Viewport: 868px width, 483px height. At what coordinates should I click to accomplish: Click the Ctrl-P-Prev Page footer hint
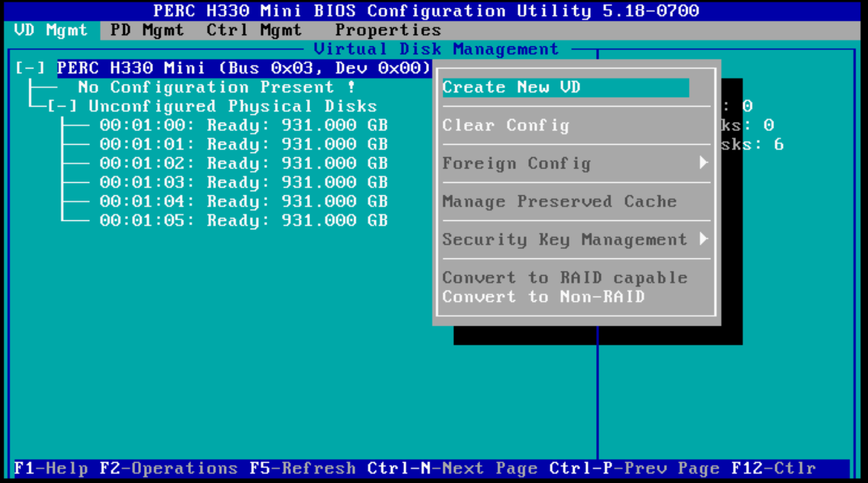point(634,468)
